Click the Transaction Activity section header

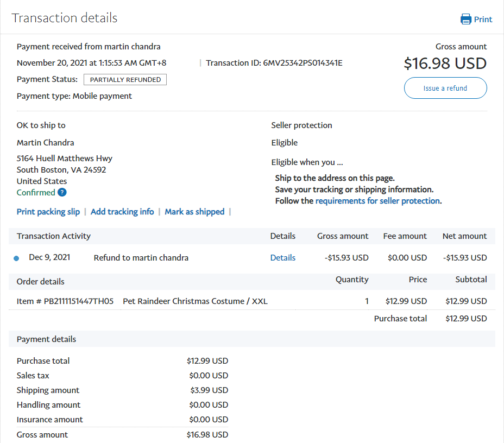pos(54,236)
